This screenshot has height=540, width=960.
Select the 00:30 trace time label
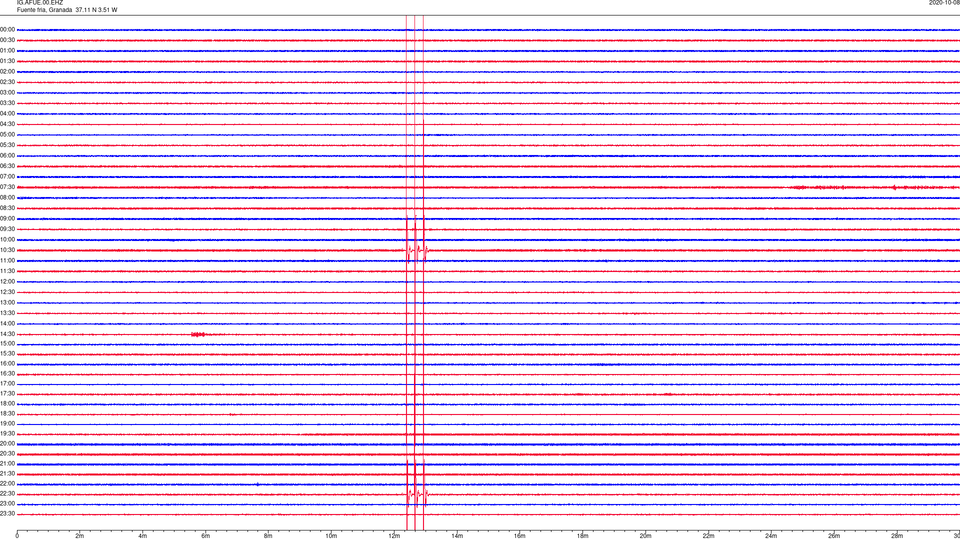(7, 40)
